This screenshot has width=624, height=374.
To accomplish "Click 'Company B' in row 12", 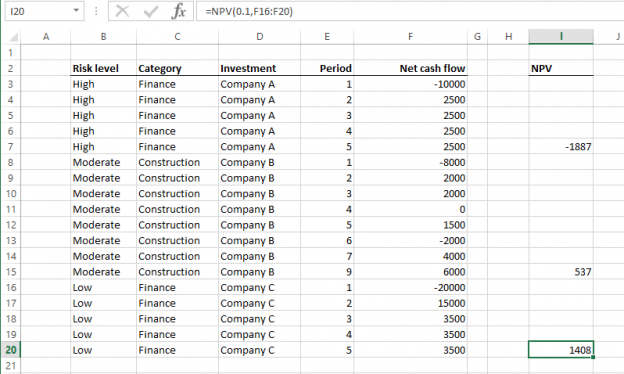I will (x=248, y=225).
